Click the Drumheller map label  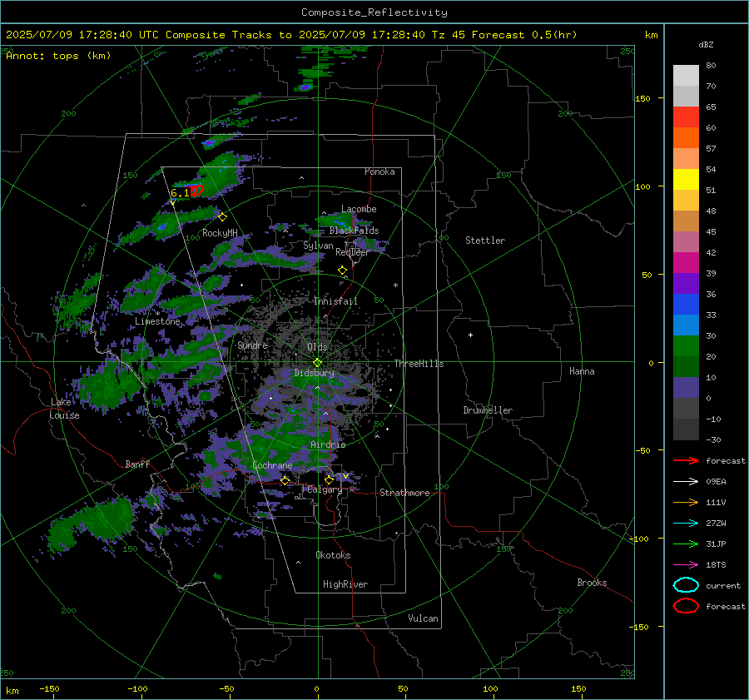[x=488, y=410]
